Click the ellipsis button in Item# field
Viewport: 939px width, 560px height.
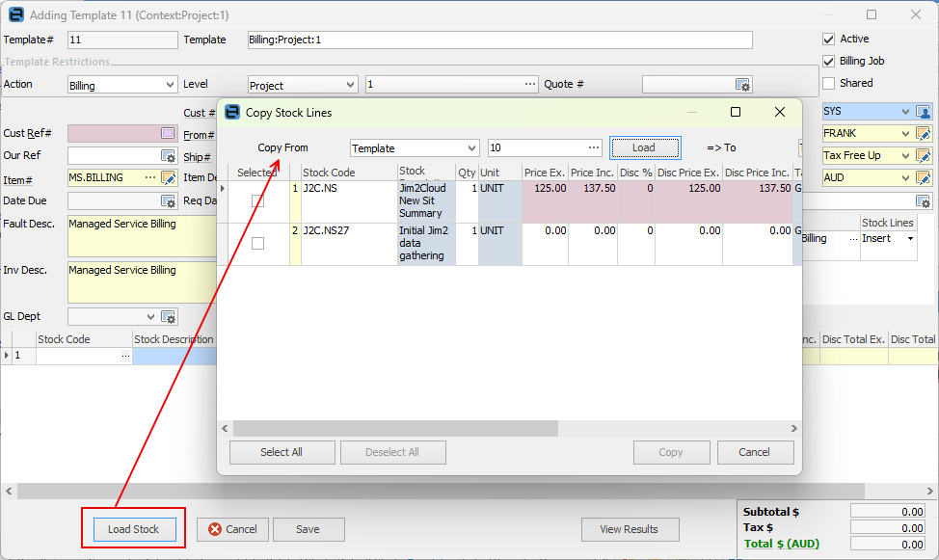click(x=150, y=177)
